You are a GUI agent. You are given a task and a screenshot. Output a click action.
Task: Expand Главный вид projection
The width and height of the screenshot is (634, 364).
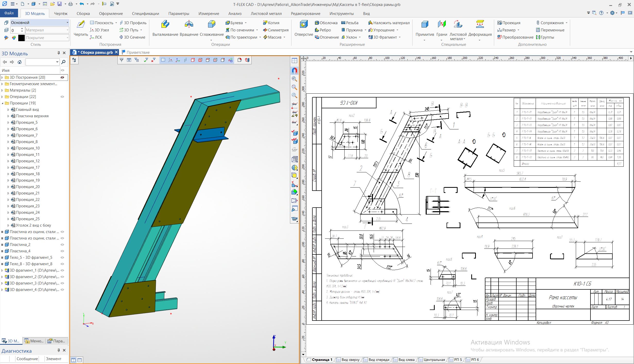tap(8, 110)
